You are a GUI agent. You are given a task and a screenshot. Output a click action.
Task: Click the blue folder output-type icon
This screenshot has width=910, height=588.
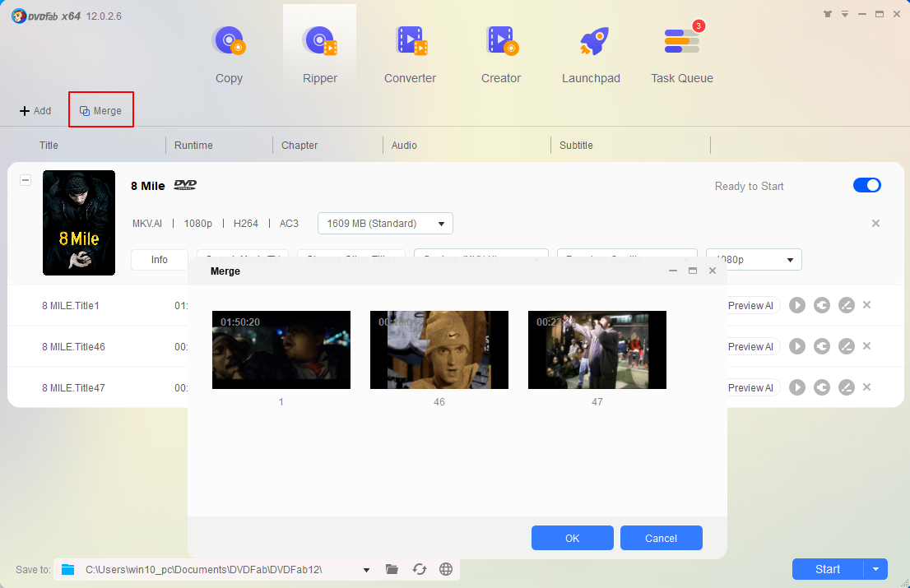68,569
